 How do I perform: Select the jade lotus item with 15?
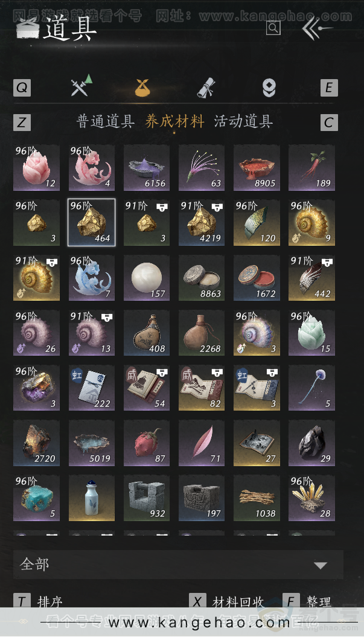(x=311, y=333)
